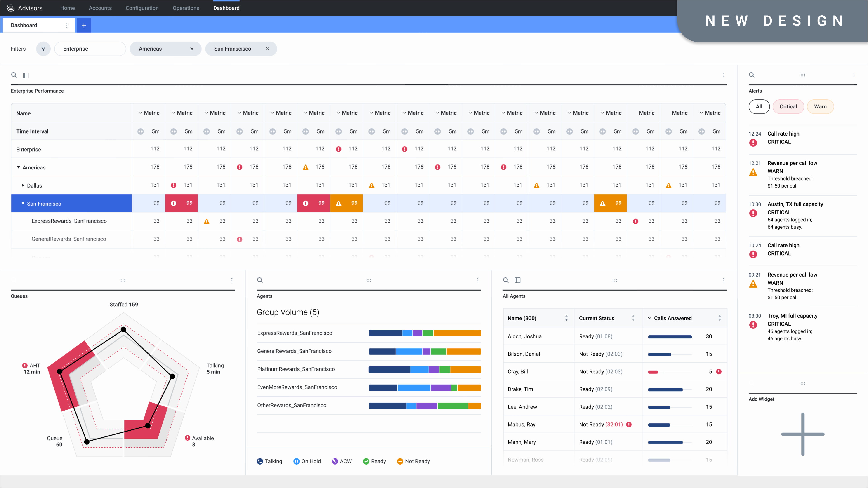The width and height of the screenshot is (868, 488).
Task: Go to Configuration in top navigation
Action: pos(142,8)
